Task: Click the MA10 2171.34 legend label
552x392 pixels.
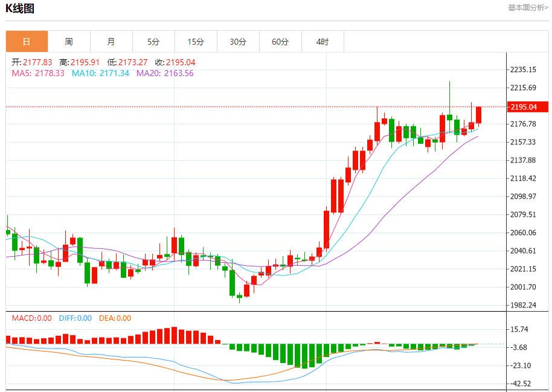Action: 100,73
